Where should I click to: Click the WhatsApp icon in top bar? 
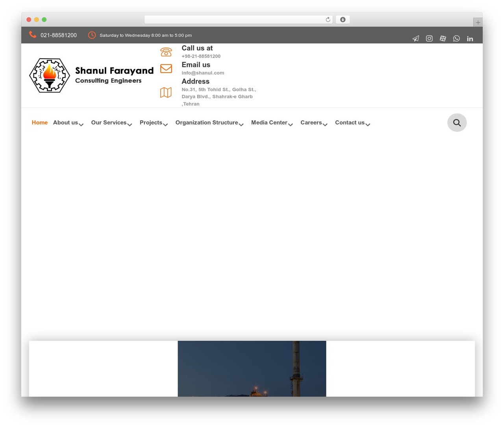[456, 38]
